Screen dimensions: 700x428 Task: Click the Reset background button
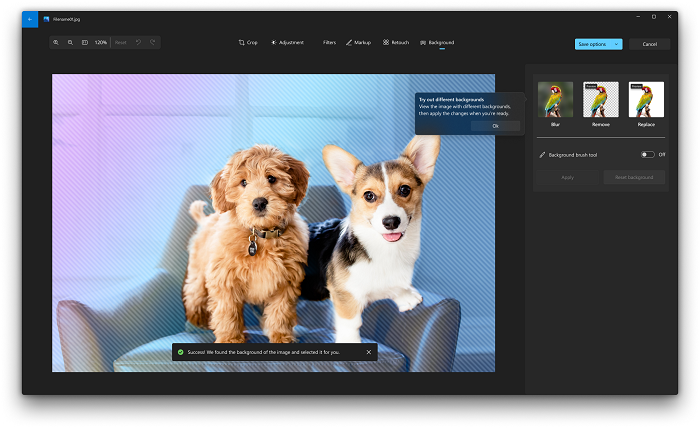pyautogui.click(x=634, y=177)
